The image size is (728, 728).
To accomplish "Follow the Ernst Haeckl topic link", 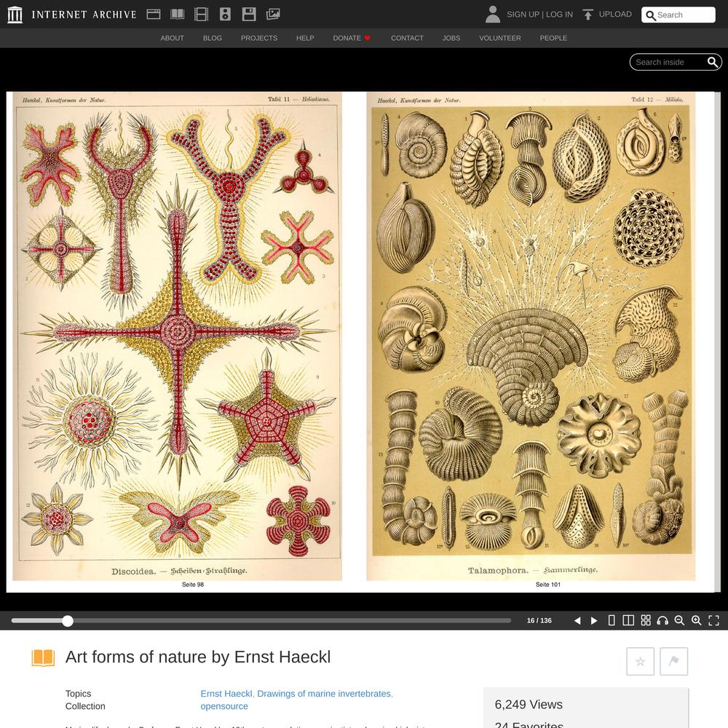I will point(226,694).
